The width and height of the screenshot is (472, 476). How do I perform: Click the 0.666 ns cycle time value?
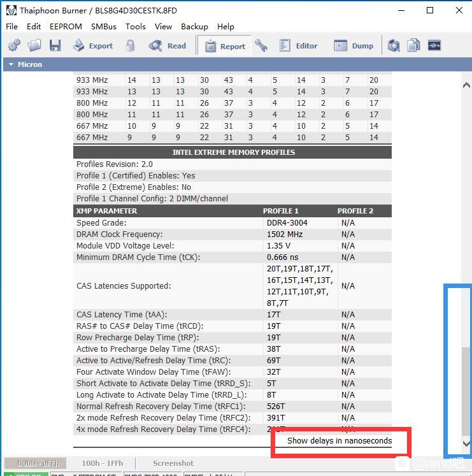coord(282,257)
